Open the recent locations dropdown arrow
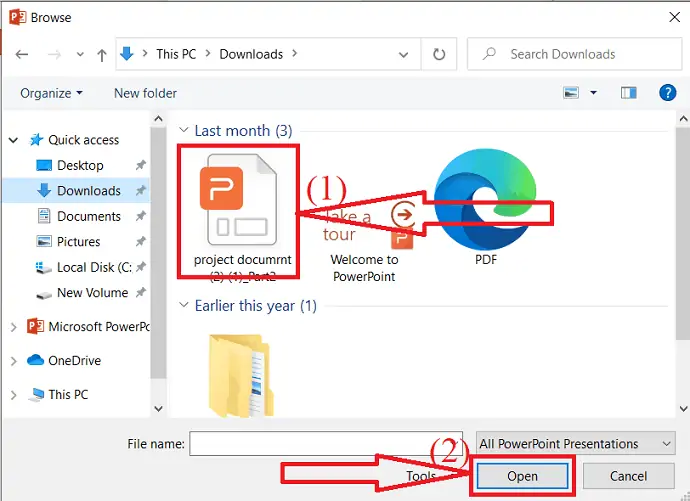Viewport: 690px width, 501px height. (x=80, y=55)
